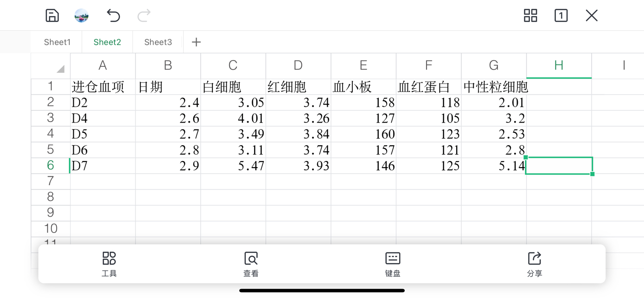The height and width of the screenshot is (298, 644).
Task: Show the 键盘 keyboard
Action: pyautogui.click(x=393, y=264)
